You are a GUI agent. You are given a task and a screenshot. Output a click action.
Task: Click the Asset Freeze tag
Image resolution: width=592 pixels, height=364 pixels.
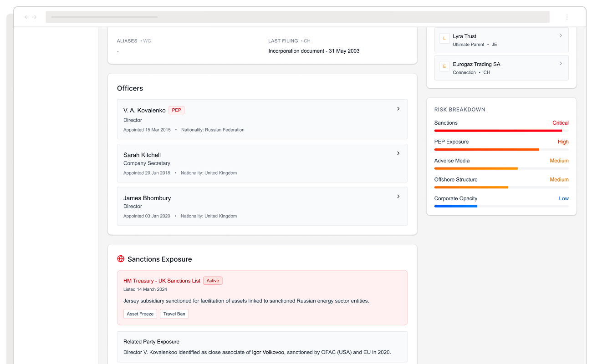140,314
